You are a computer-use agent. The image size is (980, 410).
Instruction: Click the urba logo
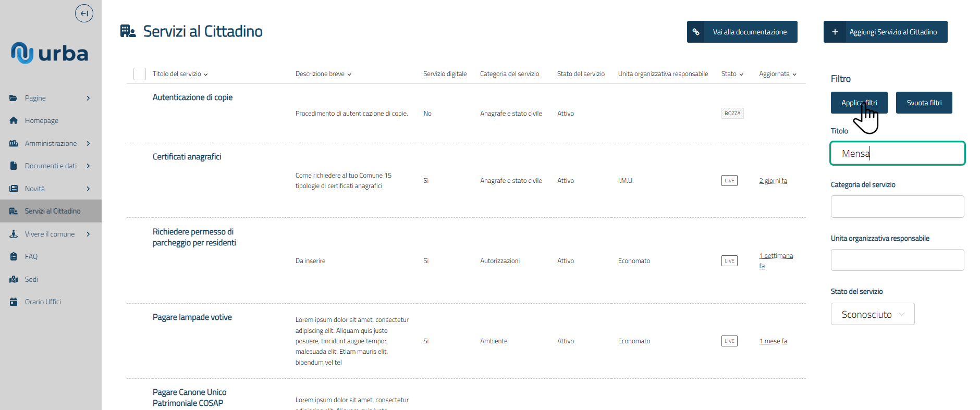tap(50, 53)
